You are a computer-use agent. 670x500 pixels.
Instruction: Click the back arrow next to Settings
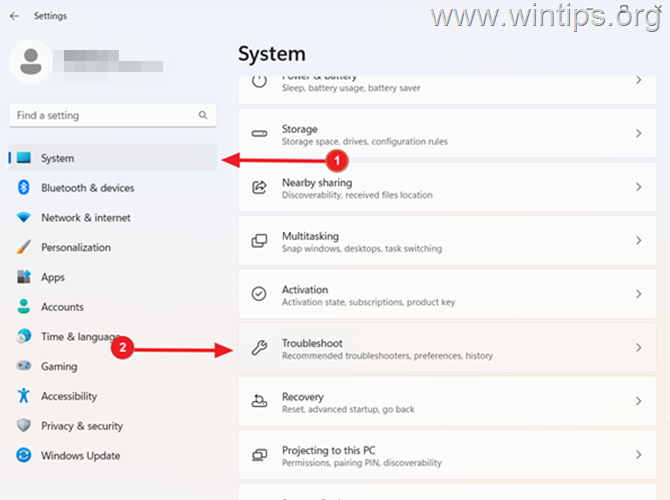tap(15, 16)
